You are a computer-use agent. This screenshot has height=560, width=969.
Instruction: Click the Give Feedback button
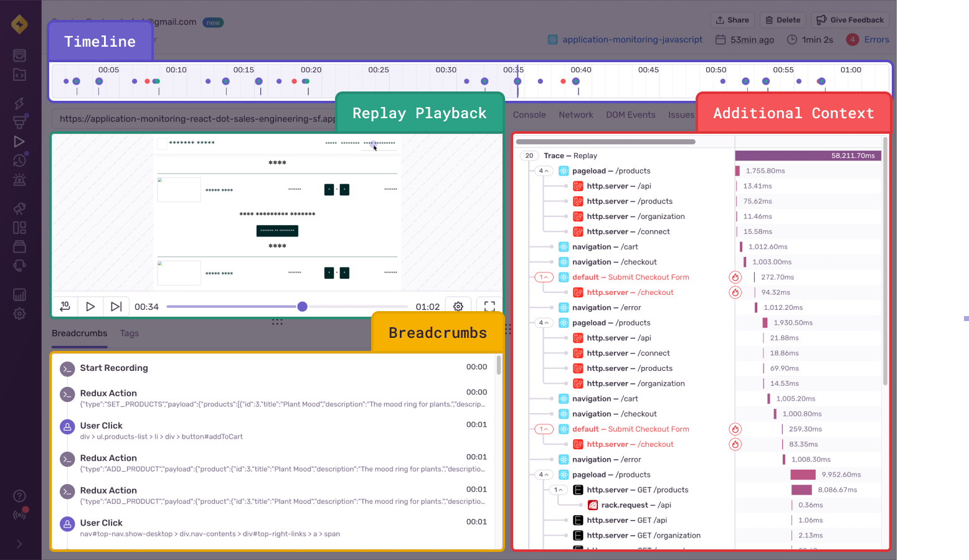(849, 19)
